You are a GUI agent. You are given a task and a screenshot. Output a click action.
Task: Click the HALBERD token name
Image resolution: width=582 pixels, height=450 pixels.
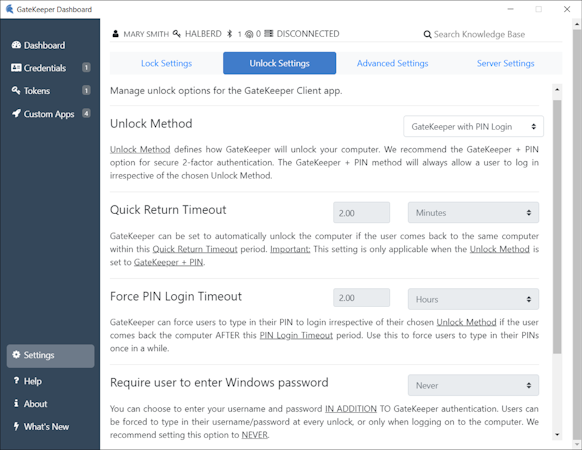coord(203,34)
